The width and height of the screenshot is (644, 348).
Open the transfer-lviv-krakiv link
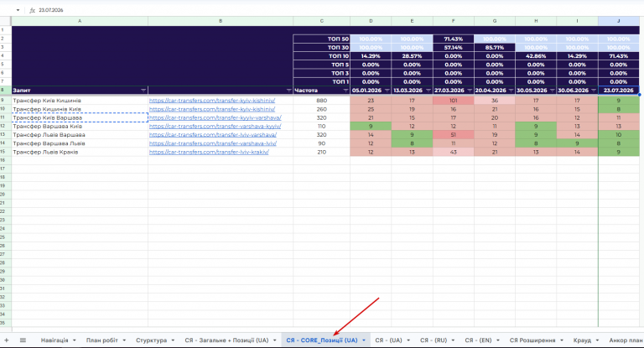coord(209,152)
